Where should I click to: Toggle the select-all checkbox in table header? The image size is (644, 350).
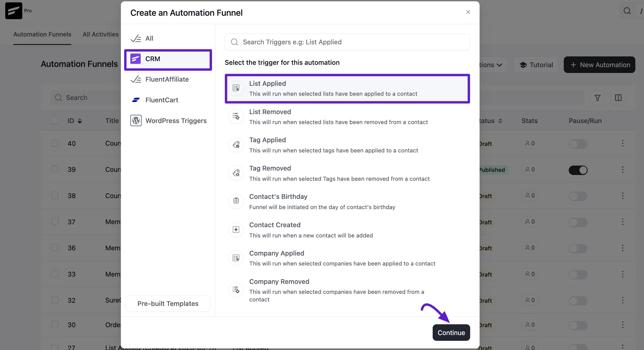click(x=55, y=120)
